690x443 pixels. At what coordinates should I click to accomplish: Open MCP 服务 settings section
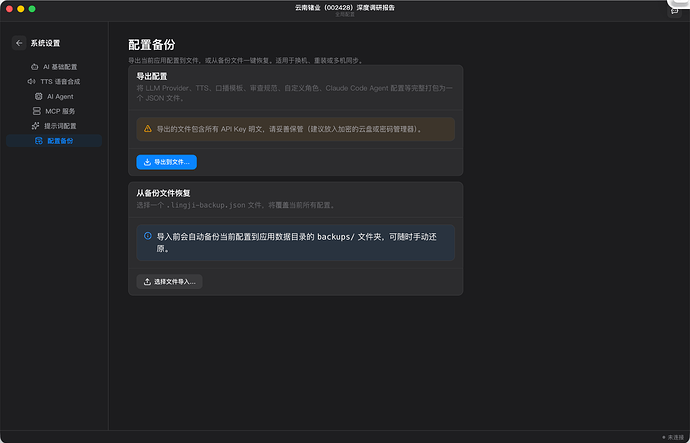tap(54, 111)
